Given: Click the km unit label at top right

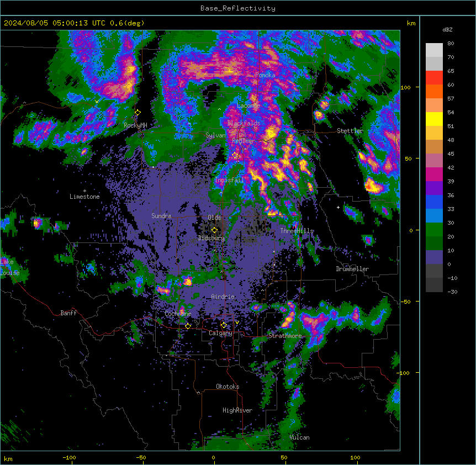Looking at the screenshot, I should pyautogui.click(x=411, y=23).
